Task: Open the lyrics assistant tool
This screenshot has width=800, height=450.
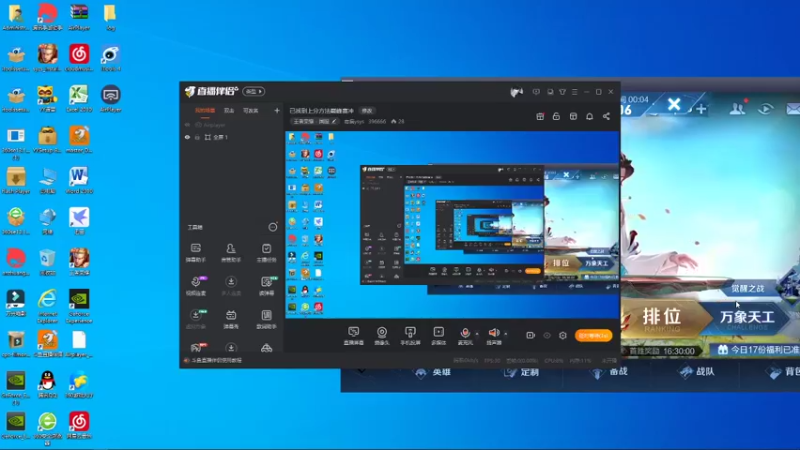Action: pos(266,319)
